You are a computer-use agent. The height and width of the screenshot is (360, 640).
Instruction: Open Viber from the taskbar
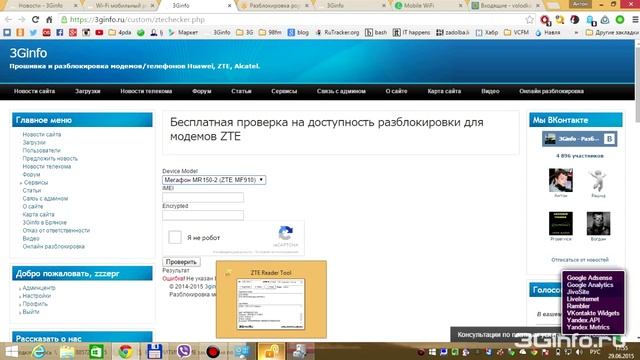pos(184,351)
